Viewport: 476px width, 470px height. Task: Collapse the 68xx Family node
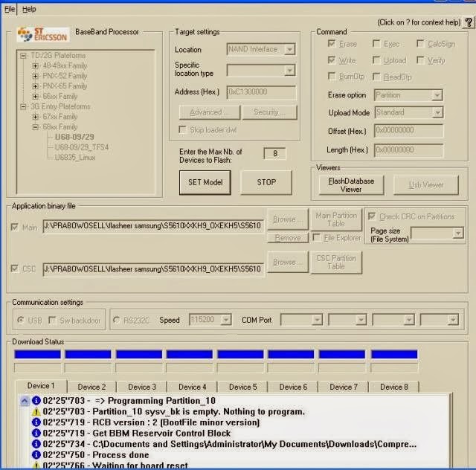[36, 127]
